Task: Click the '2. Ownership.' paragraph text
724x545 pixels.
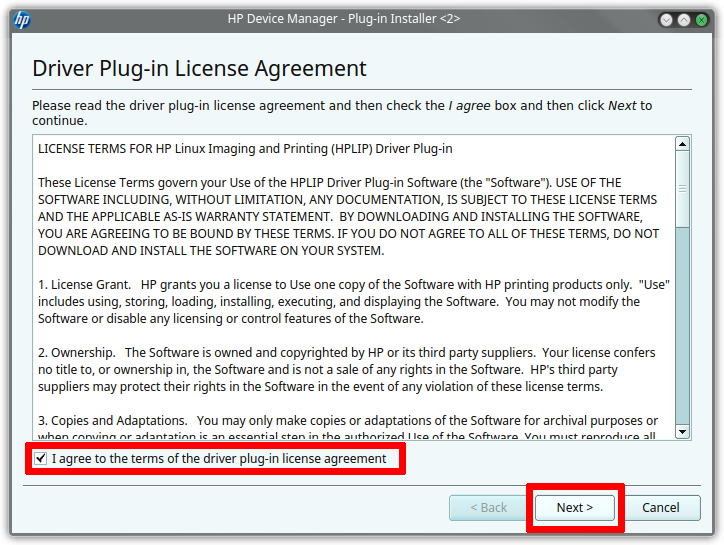Action: pyautogui.click(x=347, y=369)
